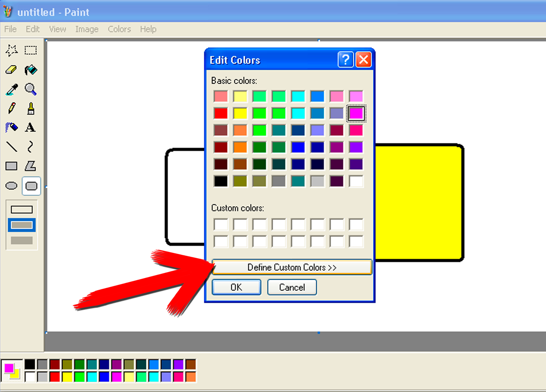
Task: Open the Colors menu
Action: click(x=119, y=29)
